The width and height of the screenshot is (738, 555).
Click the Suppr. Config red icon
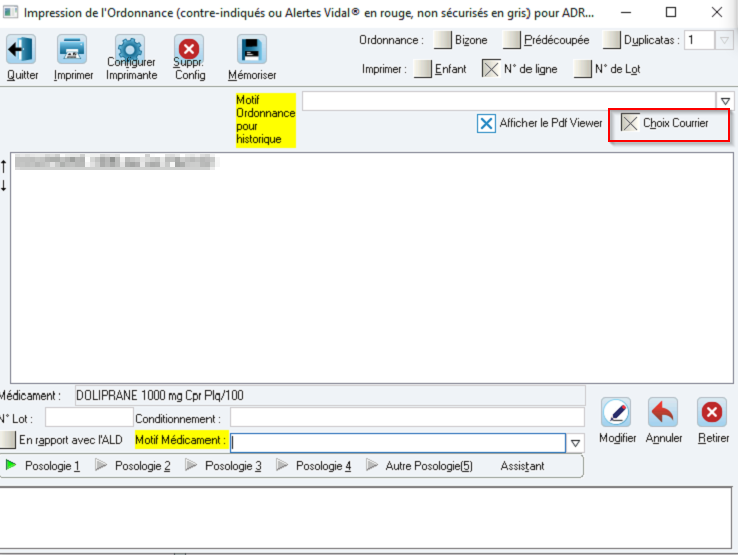(189, 49)
